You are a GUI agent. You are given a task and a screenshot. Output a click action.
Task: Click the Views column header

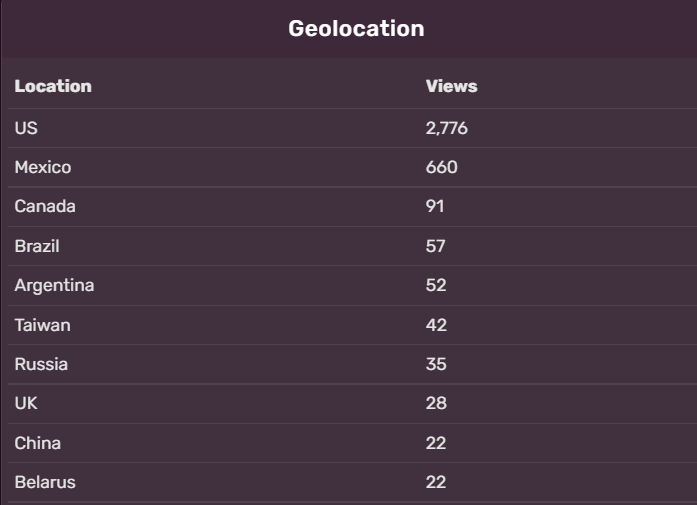[x=451, y=86]
